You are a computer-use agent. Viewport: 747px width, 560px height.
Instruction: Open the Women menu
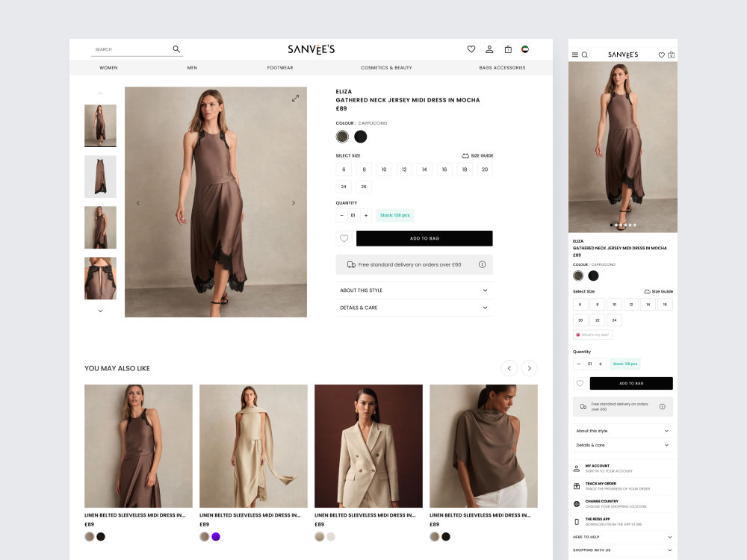pos(108,68)
